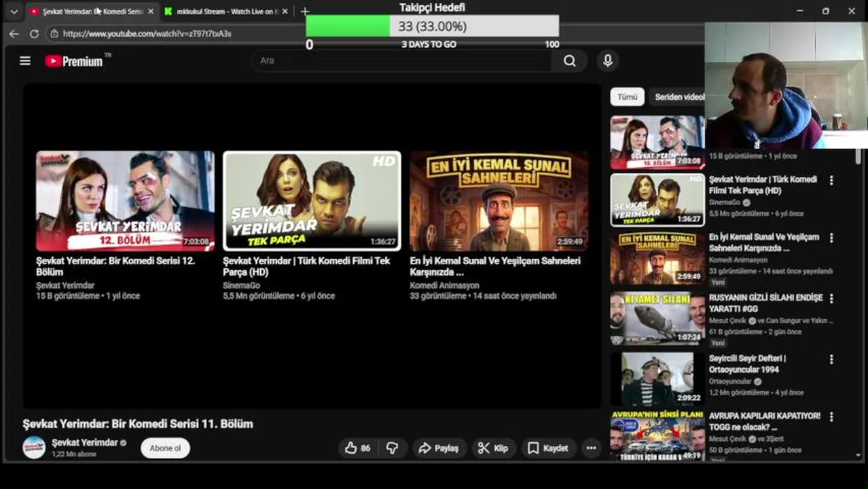Play endscreen video 12. Bölüm thumbnail
The height and width of the screenshot is (489, 868).
126,201
